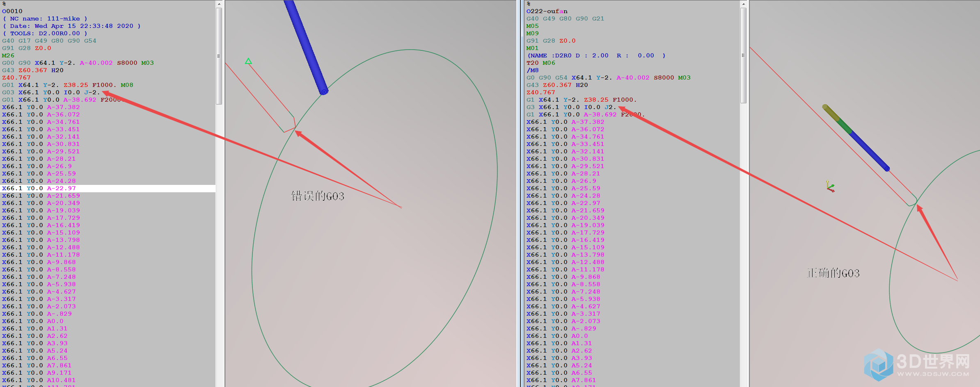980x387 pixels.
Task: Select line 'G40 G49 G80 G90 G21'
Action: coord(566,18)
